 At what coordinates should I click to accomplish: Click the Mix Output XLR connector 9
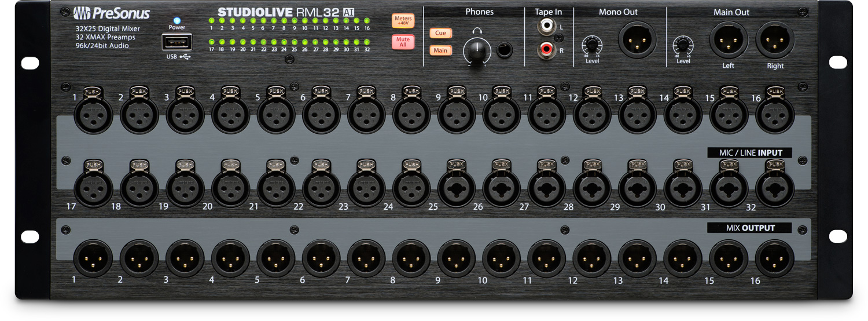click(x=457, y=258)
